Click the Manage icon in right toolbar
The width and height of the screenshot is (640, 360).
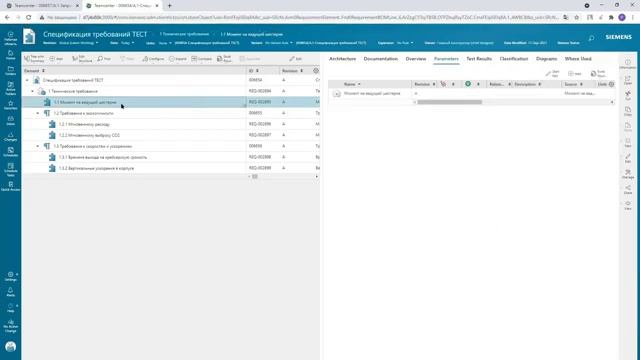[628, 174]
